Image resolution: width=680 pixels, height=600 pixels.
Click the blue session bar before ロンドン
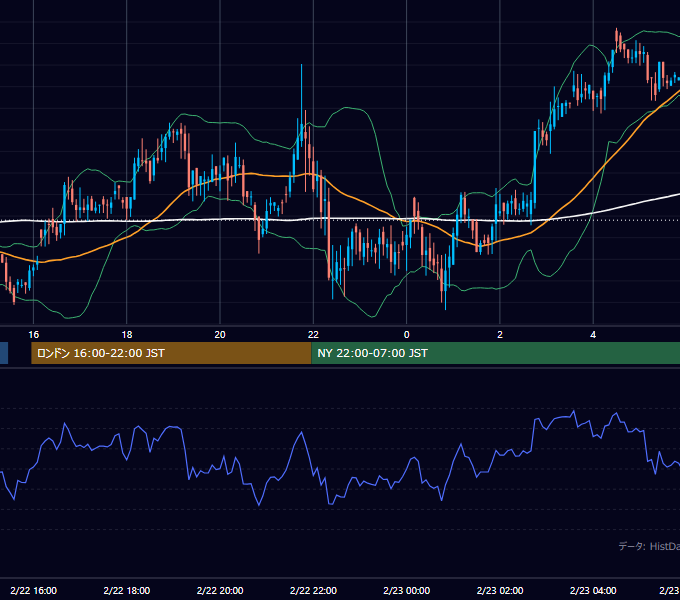[x=4, y=353]
